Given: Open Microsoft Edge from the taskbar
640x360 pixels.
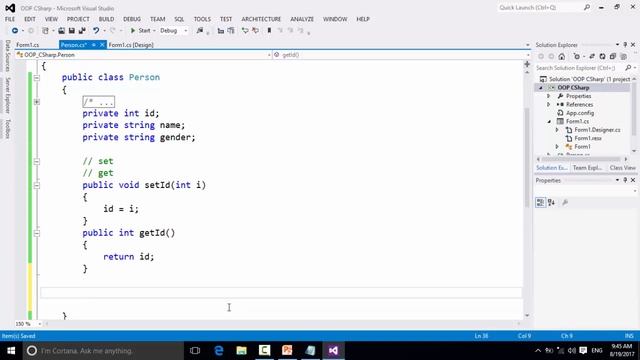Looking at the screenshot, I should click(x=219, y=351).
